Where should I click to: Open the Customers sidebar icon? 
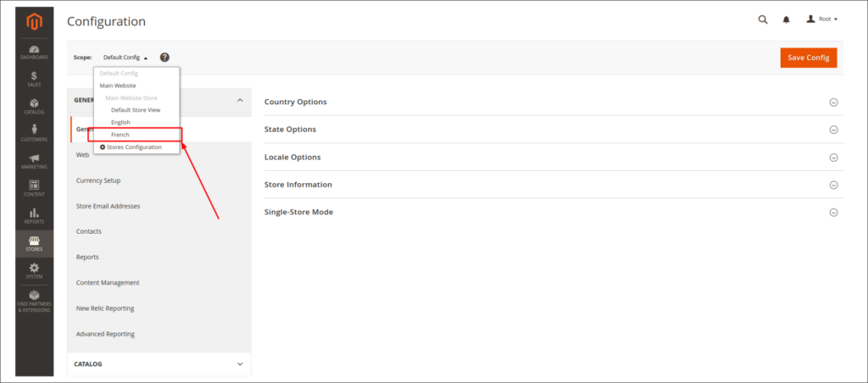pos(34,133)
